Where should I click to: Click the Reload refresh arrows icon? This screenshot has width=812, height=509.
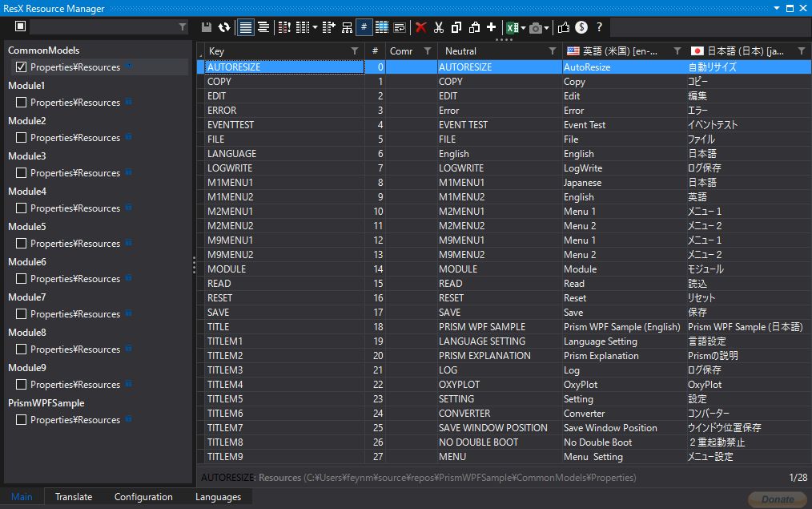click(224, 27)
